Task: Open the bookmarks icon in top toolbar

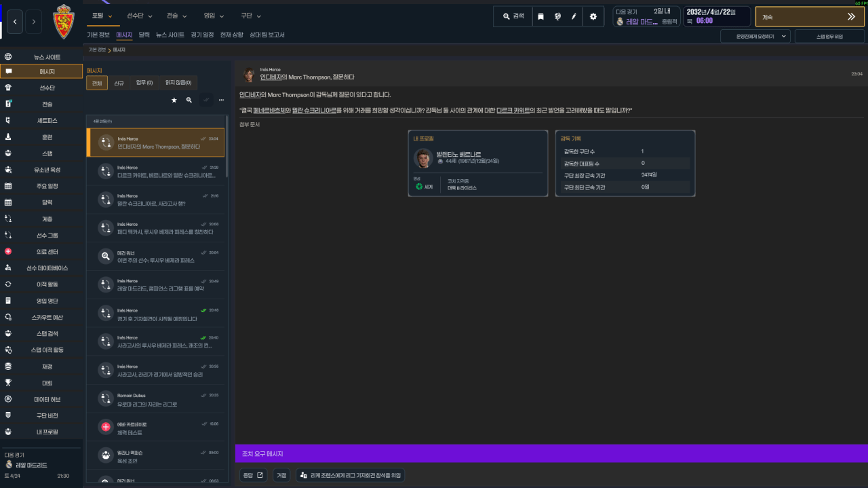Action: pos(540,16)
